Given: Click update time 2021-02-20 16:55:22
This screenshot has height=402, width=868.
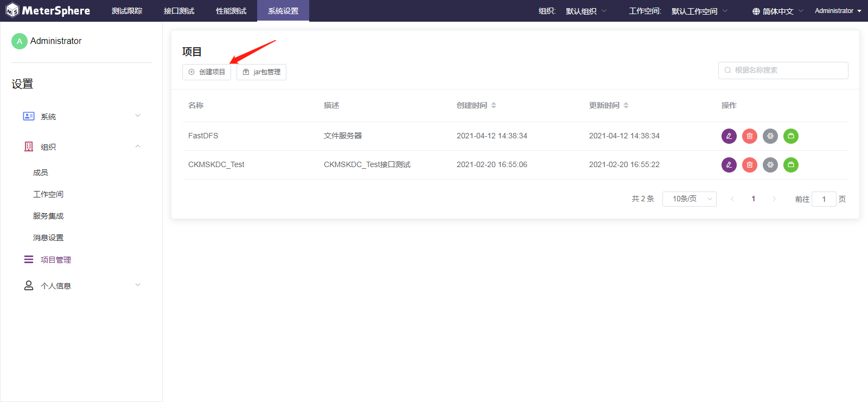Looking at the screenshot, I should [624, 164].
